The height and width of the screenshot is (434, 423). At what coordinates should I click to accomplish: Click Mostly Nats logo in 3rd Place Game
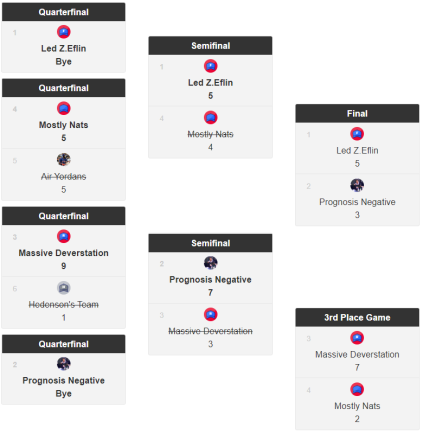pyautogui.click(x=357, y=389)
